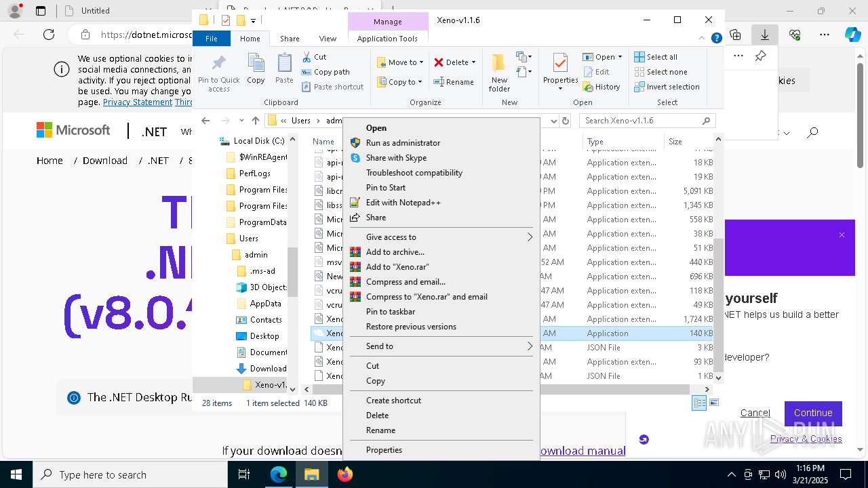Open Firefox from the taskbar
Image resolution: width=868 pixels, height=488 pixels.
(345, 474)
